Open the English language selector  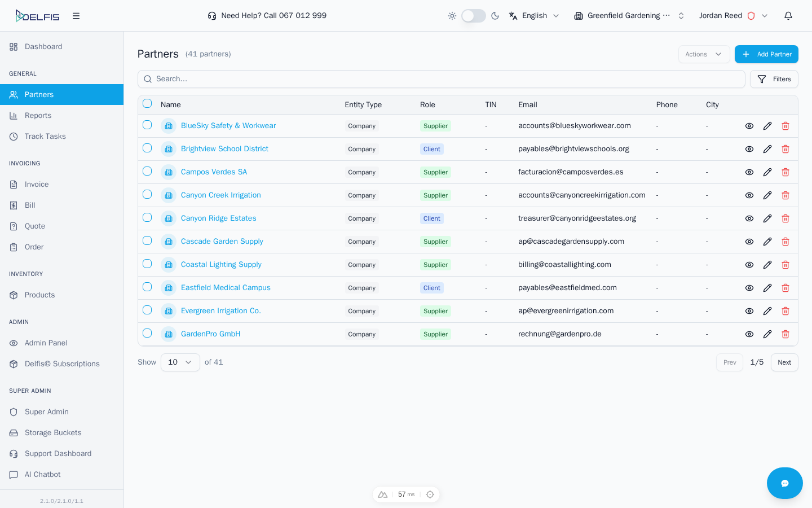(533, 15)
